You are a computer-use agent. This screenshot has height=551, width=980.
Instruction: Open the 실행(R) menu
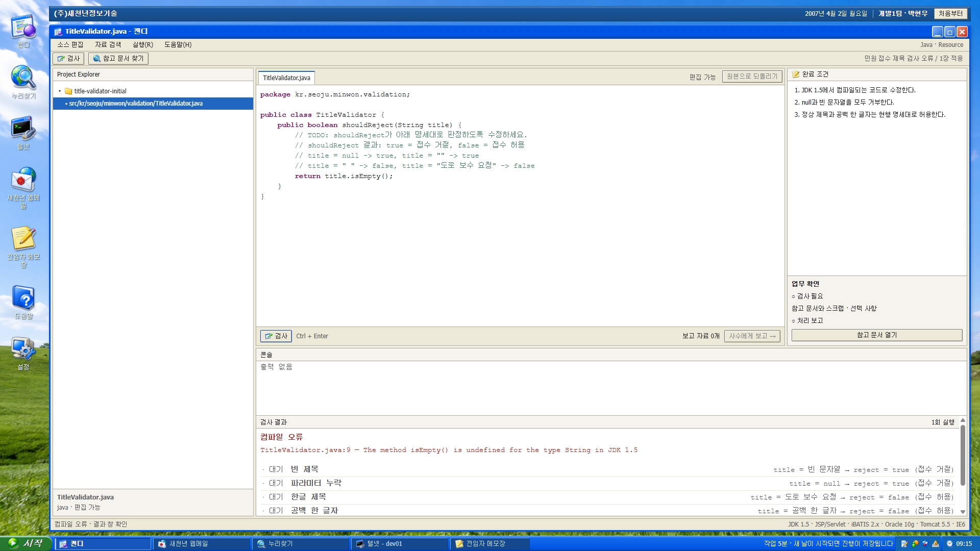(143, 45)
